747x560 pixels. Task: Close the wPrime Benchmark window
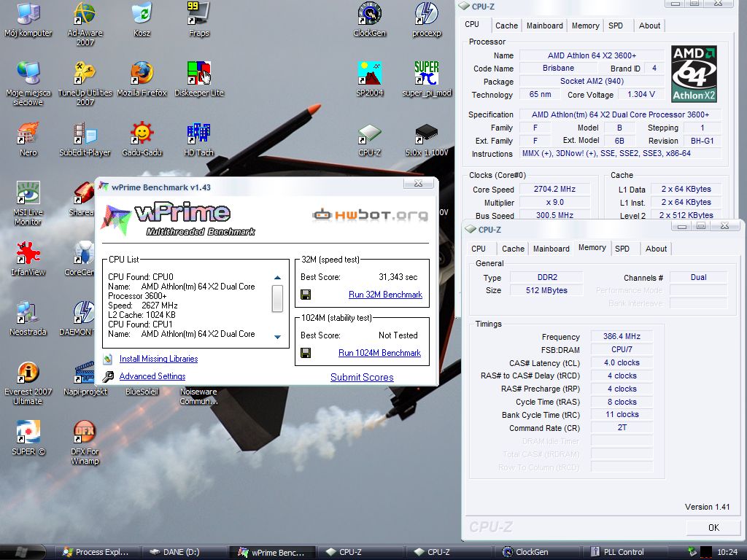click(x=418, y=184)
